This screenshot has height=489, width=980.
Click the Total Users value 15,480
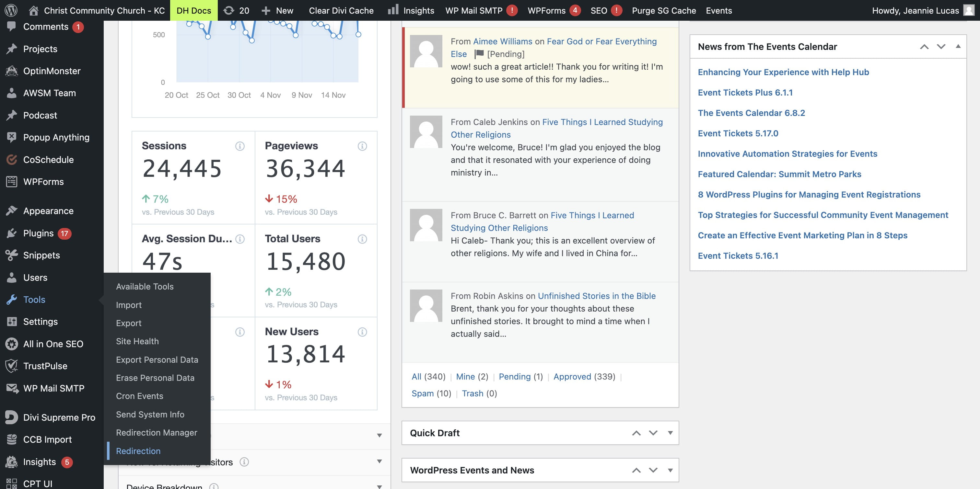coord(306,261)
